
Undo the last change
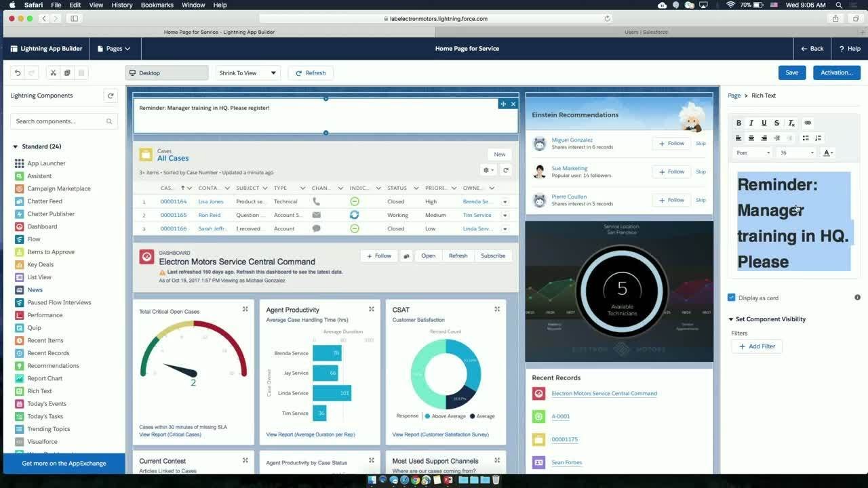click(18, 73)
